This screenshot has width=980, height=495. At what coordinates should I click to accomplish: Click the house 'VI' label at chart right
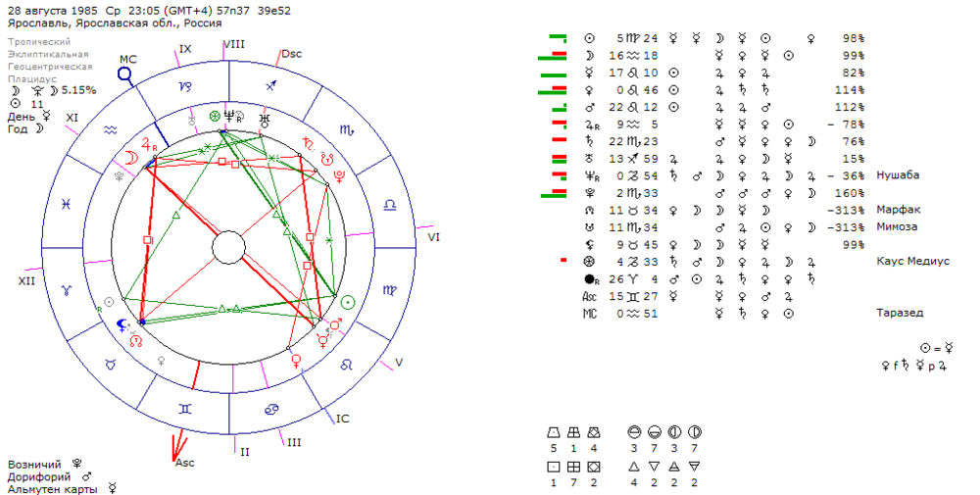point(434,237)
